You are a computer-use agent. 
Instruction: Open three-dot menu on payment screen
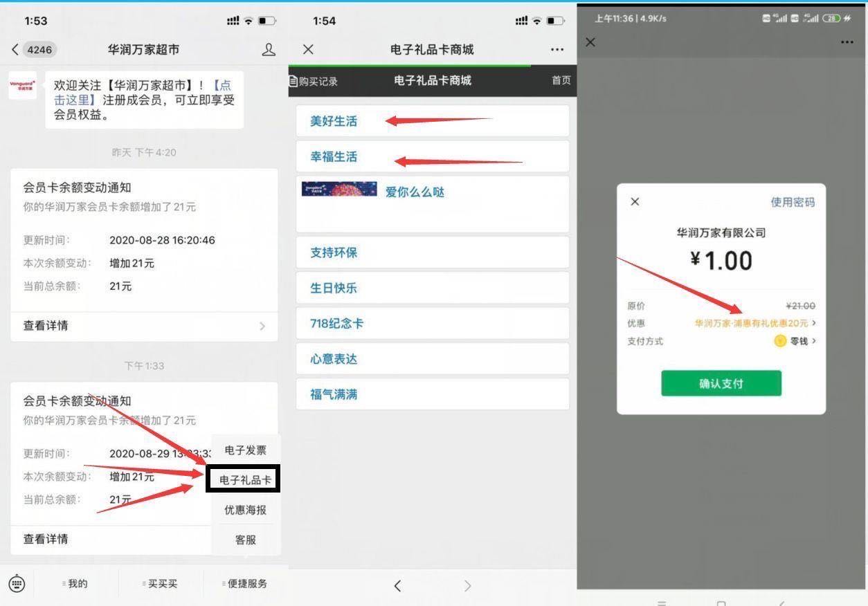coord(847,42)
